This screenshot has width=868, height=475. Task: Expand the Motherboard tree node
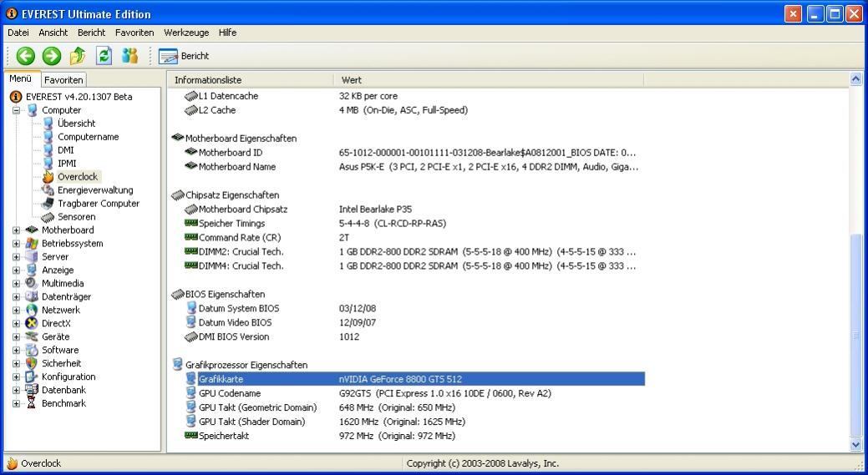(16, 230)
